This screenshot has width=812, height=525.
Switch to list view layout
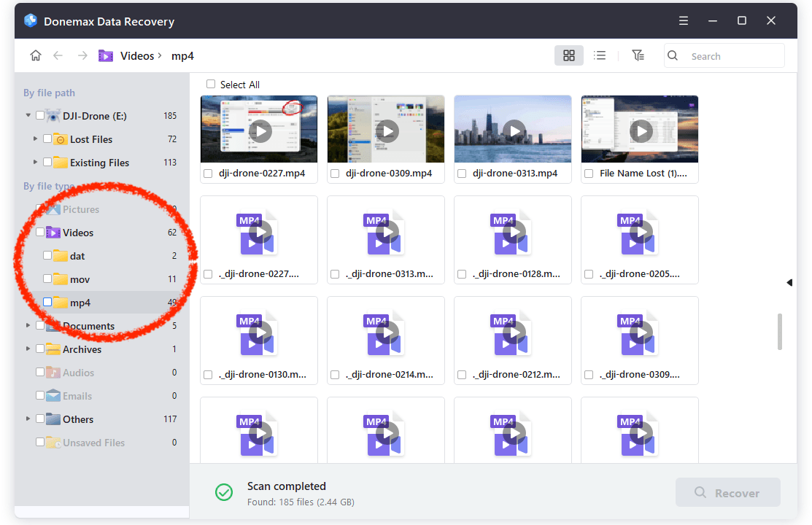tap(600, 56)
